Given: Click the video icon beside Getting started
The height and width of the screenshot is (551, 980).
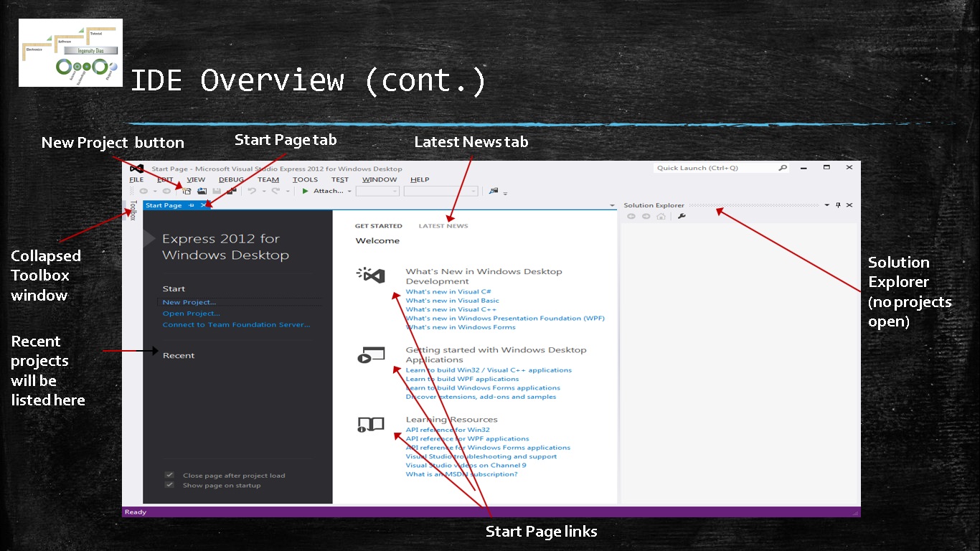Looking at the screenshot, I should click(x=371, y=354).
